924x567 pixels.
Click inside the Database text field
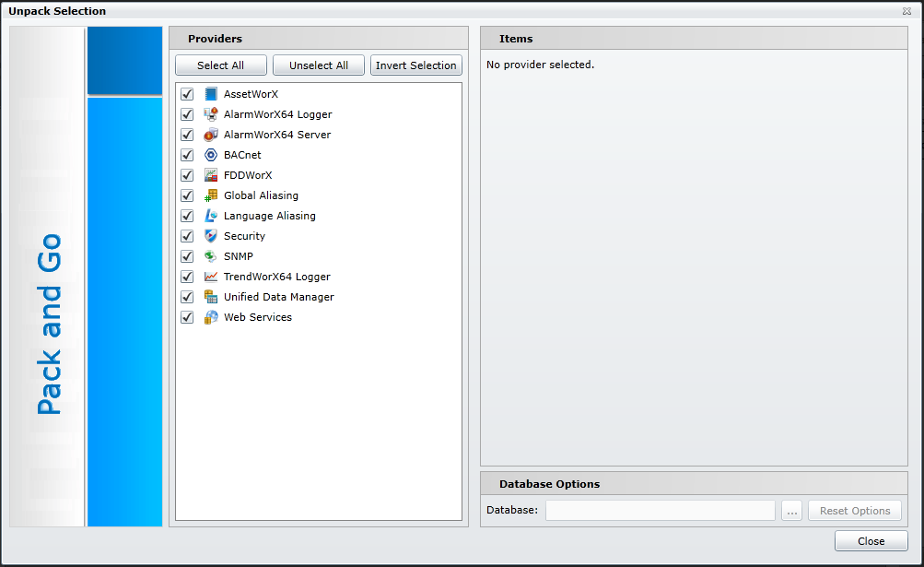click(660, 511)
